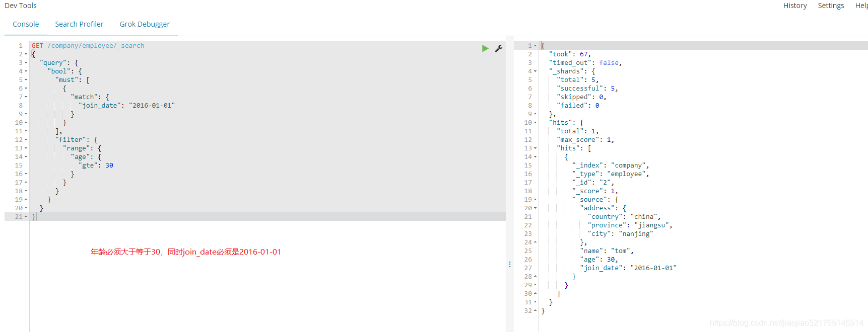
Task: Open Settings in the top bar
Action: pyautogui.click(x=831, y=6)
